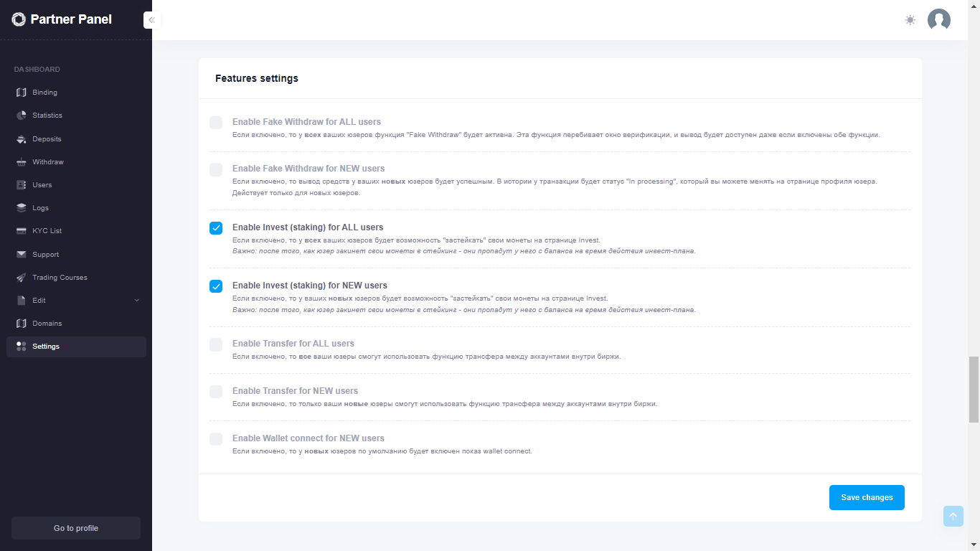Toggle the Fake Withdraw for ALL users checkbox
The image size is (980, 551).
[216, 123]
